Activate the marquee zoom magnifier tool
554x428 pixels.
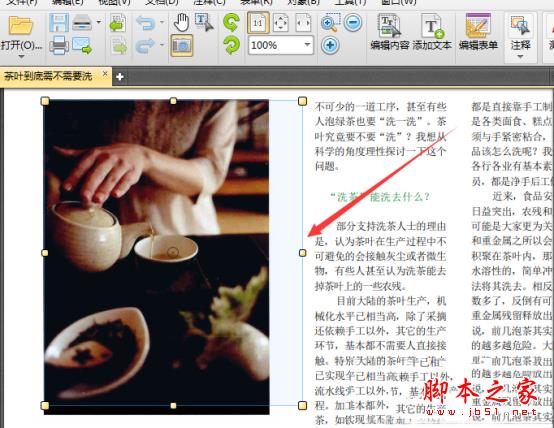pyautogui.click(x=330, y=22)
